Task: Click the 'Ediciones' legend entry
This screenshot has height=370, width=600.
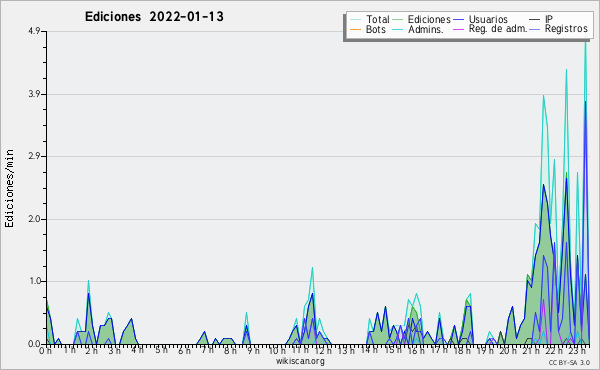Action: coord(422,19)
